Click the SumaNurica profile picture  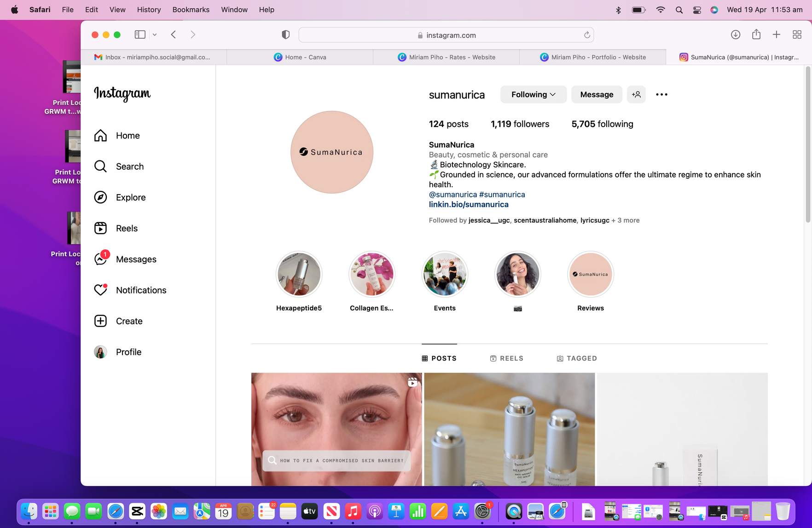click(332, 152)
